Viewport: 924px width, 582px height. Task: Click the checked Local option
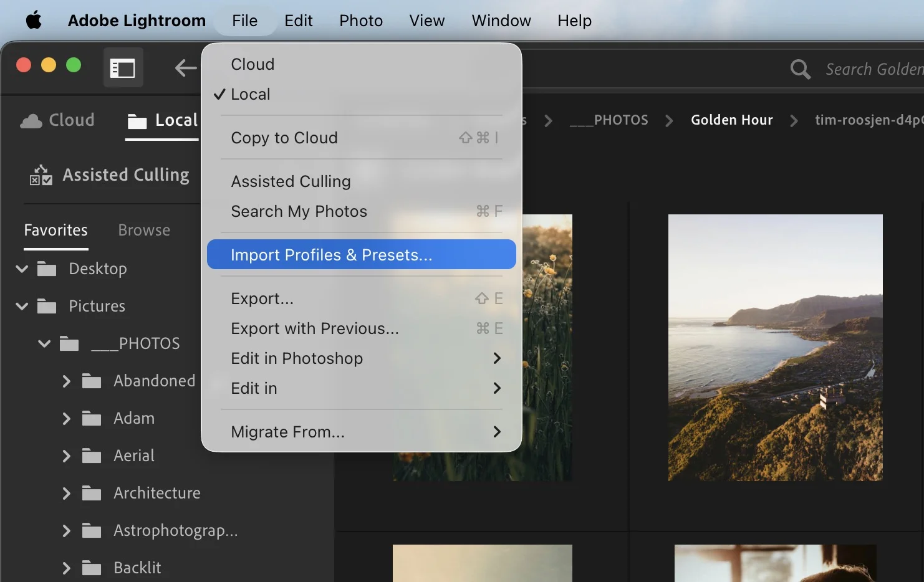pyautogui.click(x=250, y=94)
